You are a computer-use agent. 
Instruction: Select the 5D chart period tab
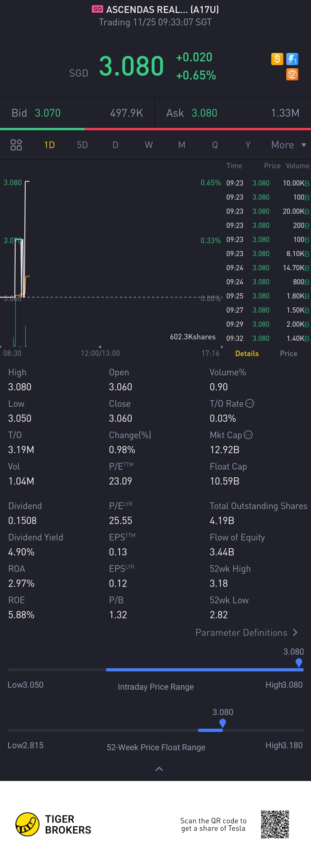pos(83,145)
